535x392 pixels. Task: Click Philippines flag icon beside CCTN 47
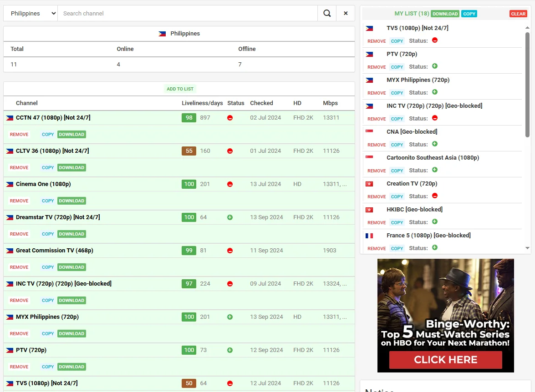coord(10,118)
